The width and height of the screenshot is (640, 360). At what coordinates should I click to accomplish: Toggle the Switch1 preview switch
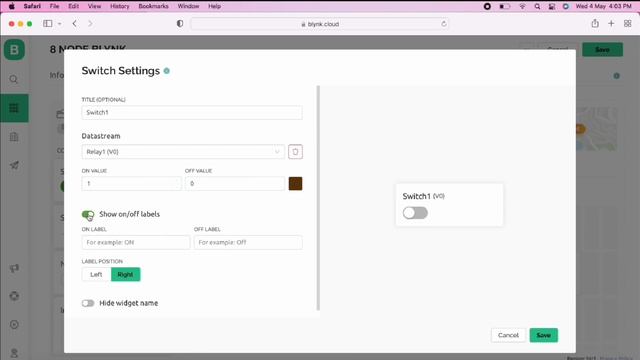[x=415, y=213]
